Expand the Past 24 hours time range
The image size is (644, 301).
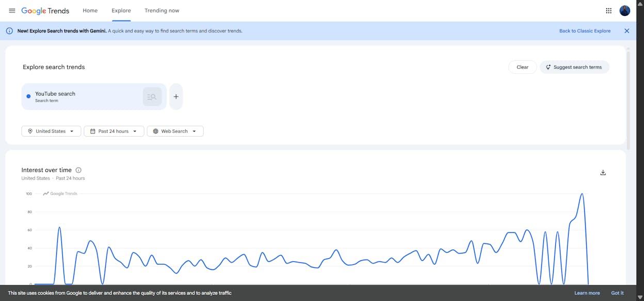[114, 131]
